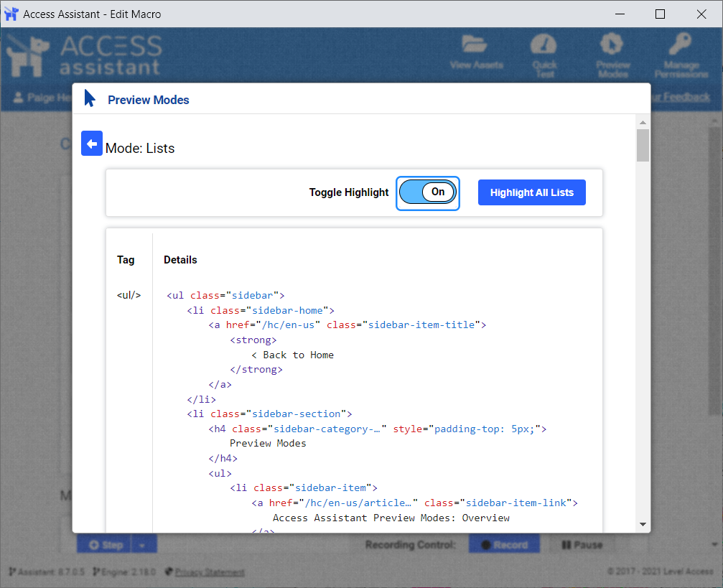This screenshot has width=723, height=588.
Task: Switch the Toggle Highlight switch off
Action: [427, 192]
